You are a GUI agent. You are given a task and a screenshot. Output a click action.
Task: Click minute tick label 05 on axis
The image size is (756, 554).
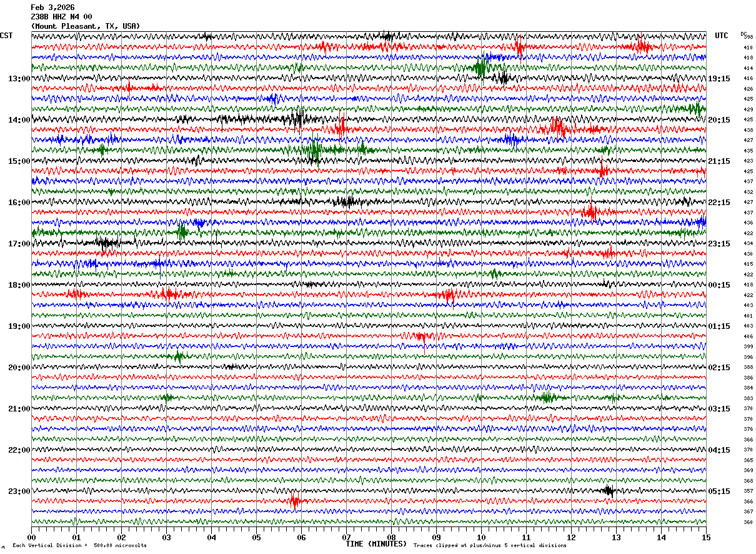click(256, 537)
